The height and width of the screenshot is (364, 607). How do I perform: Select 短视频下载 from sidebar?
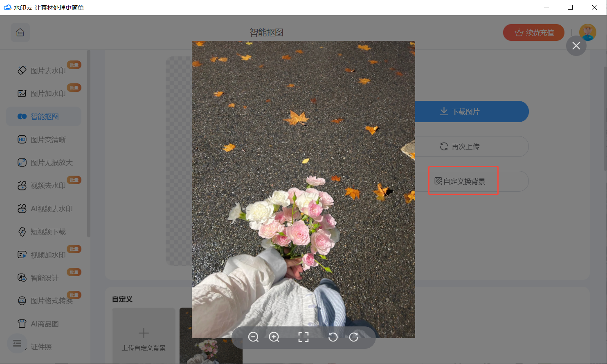pos(48,232)
